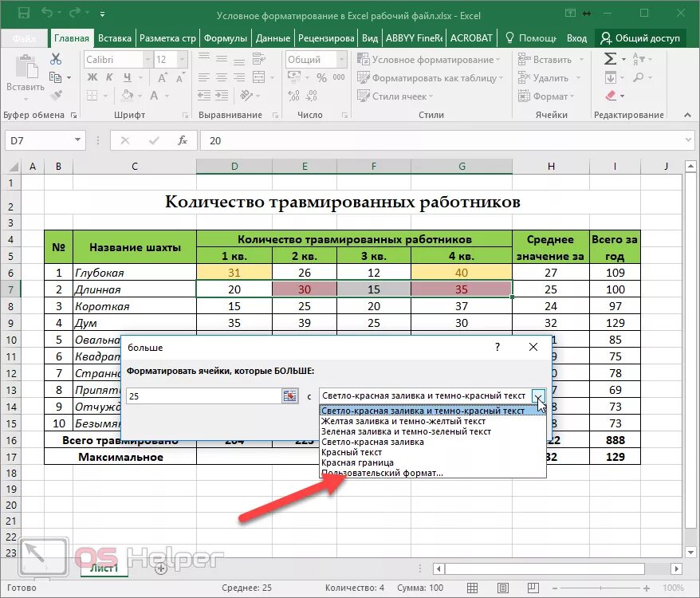Click the Общий доступ button
The width and height of the screenshot is (700, 598).
640,38
